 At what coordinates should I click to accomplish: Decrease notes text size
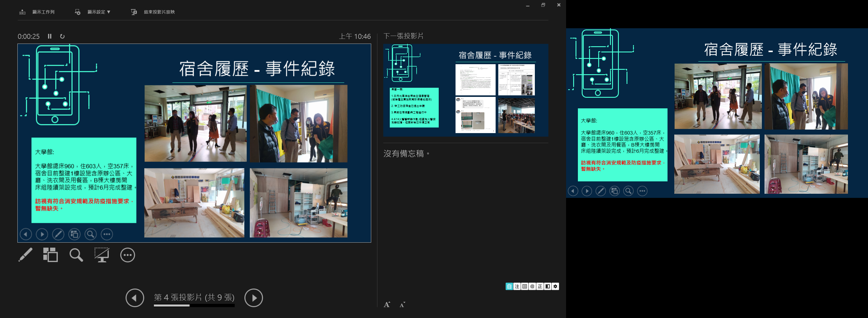(402, 305)
